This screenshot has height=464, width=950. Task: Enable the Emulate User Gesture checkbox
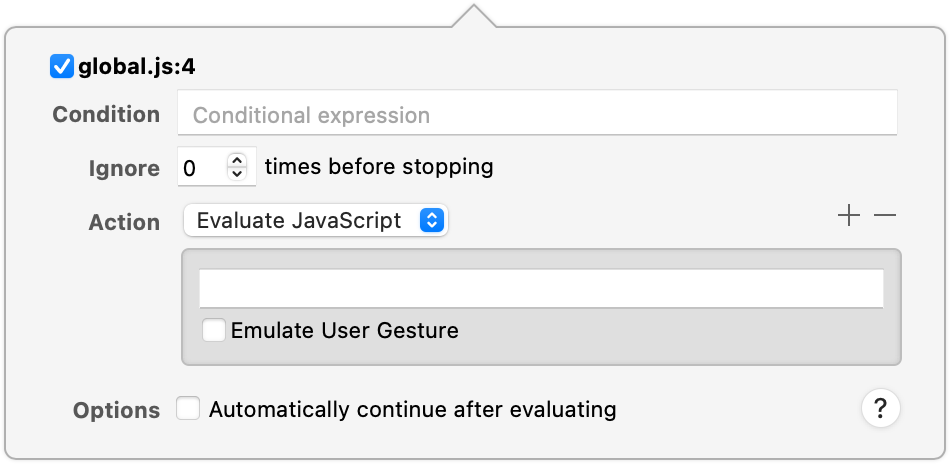(213, 330)
